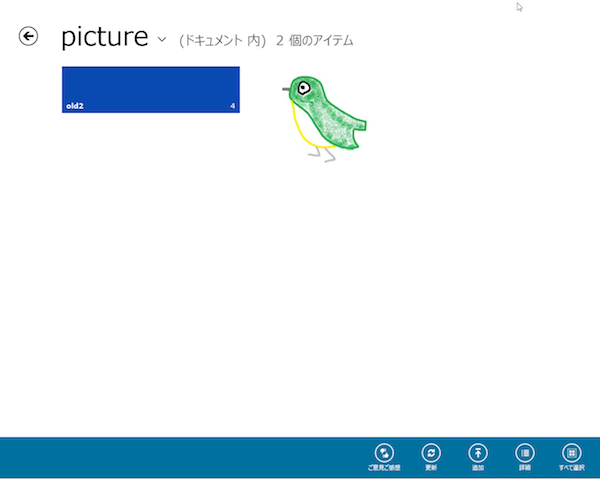Select all items with すべて選択 icon
Image resolution: width=600 pixels, height=479 pixels.
tap(572, 453)
